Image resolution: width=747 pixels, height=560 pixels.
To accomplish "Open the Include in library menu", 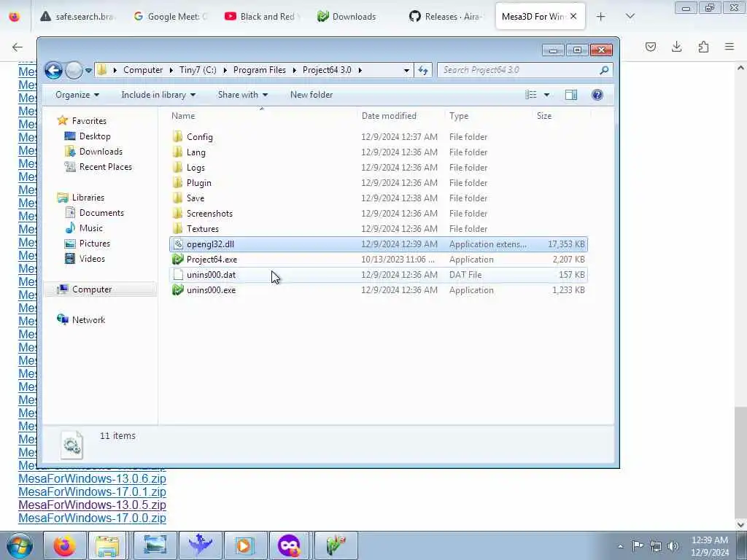I will coord(158,95).
